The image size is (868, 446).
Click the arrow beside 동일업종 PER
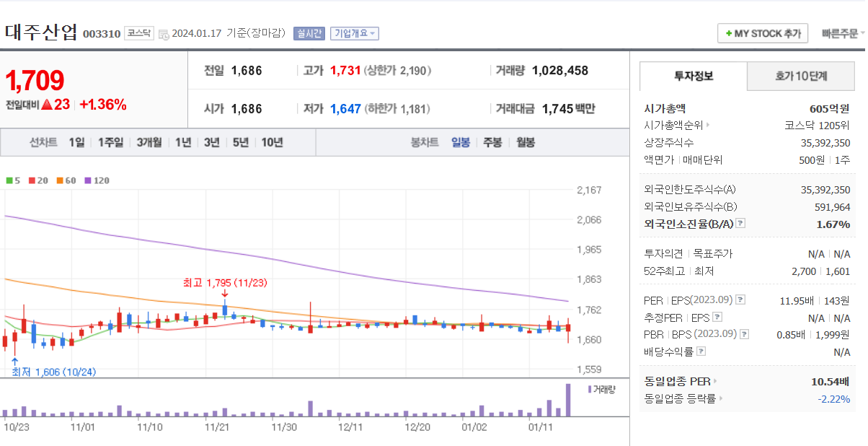[x=715, y=381]
